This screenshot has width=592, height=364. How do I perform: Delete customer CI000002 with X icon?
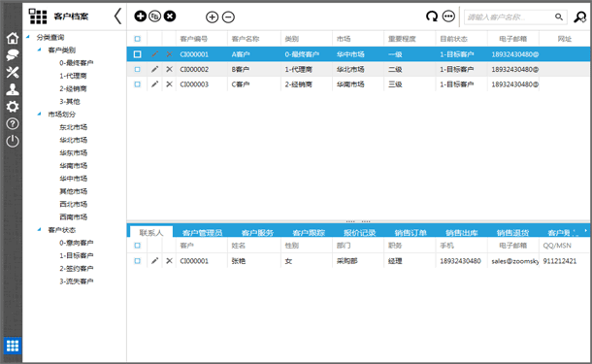[x=169, y=69]
